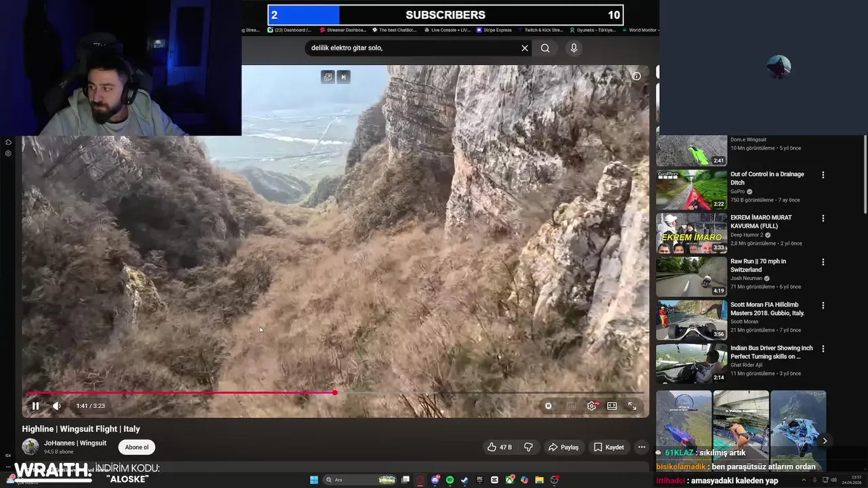Viewport: 868px width, 488px height.
Task: Click the magnifier search button
Action: click(x=545, y=48)
